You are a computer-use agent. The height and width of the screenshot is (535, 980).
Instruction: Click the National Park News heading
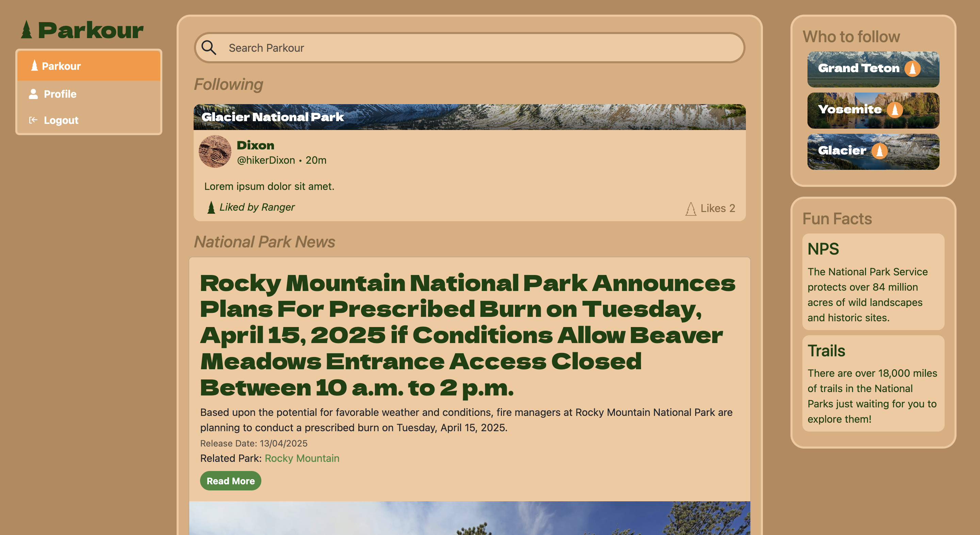pos(264,242)
